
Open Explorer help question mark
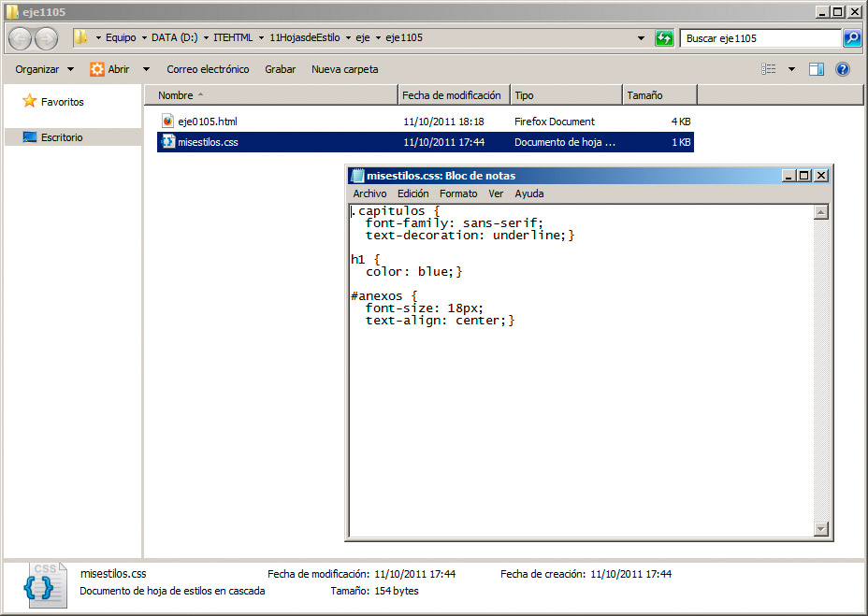click(x=843, y=69)
